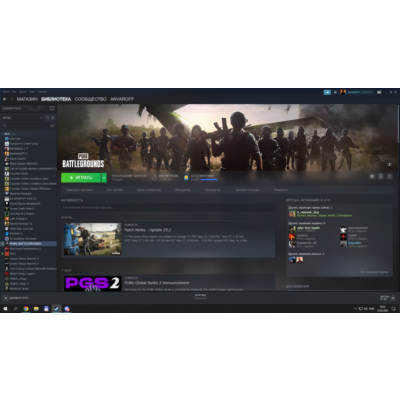400x400 pixels.
Task: Open Steam announcements megaphone button
Action: click(327, 92)
